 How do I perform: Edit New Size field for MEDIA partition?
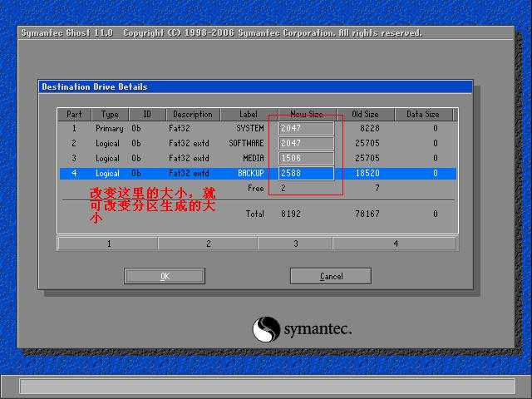click(306, 159)
